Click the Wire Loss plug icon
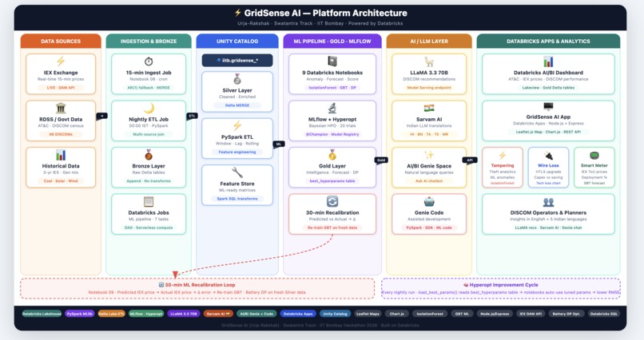This screenshot has width=644, height=340. coord(548,156)
